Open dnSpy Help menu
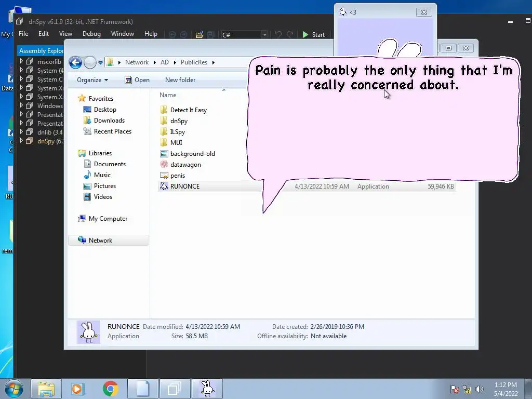The image size is (532, 399). point(151,34)
